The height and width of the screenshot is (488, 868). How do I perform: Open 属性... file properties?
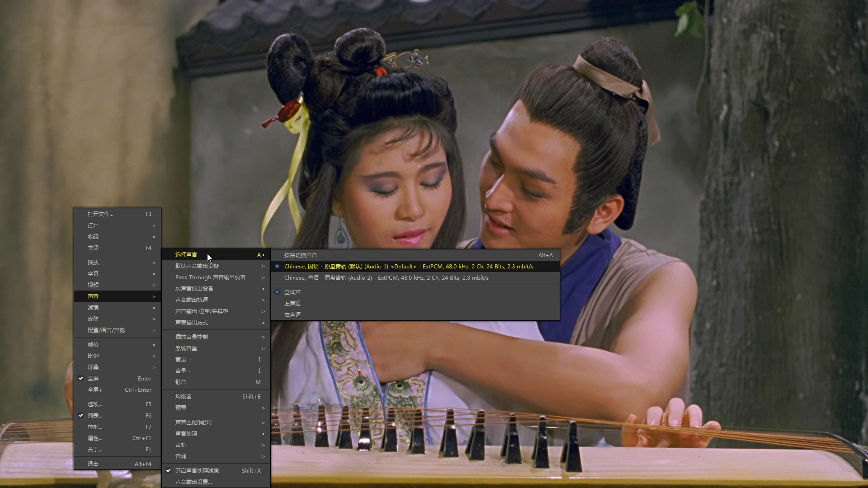click(118, 438)
